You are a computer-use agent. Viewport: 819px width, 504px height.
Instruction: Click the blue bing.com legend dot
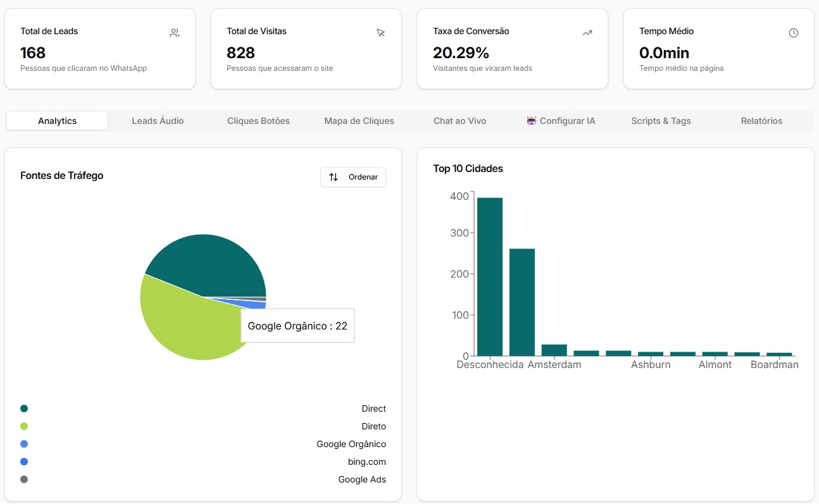pyautogui.click(x=24, y=462)
